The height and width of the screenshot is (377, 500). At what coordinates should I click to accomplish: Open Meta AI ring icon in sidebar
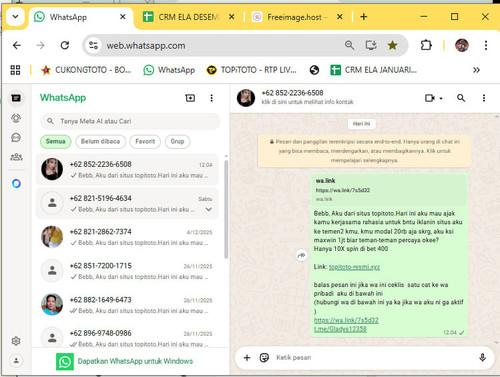coord(16,183)
